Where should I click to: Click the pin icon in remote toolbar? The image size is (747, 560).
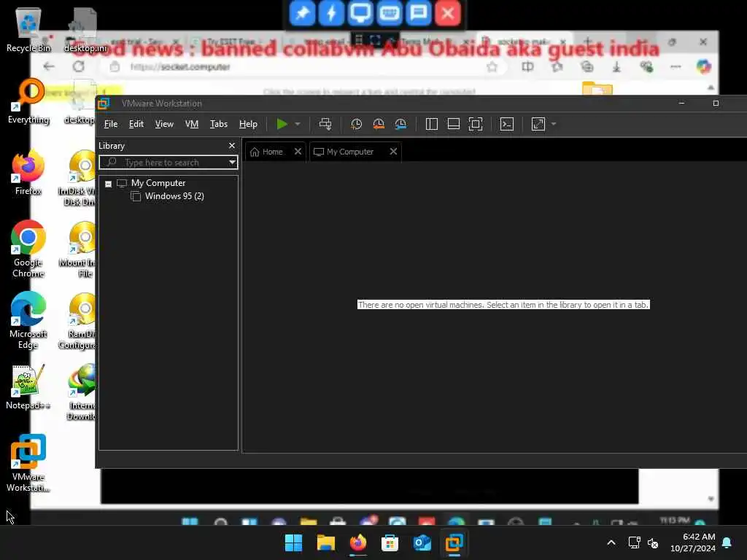(302, 13)
